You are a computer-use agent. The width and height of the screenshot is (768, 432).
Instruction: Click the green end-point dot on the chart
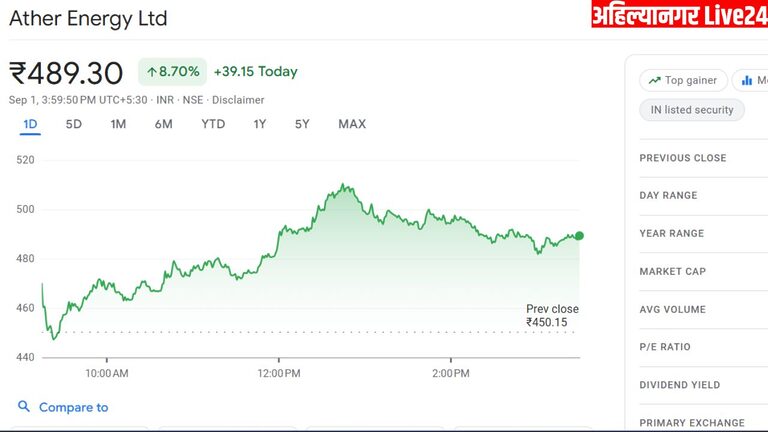pyautogui.click(x=579, y=236)
